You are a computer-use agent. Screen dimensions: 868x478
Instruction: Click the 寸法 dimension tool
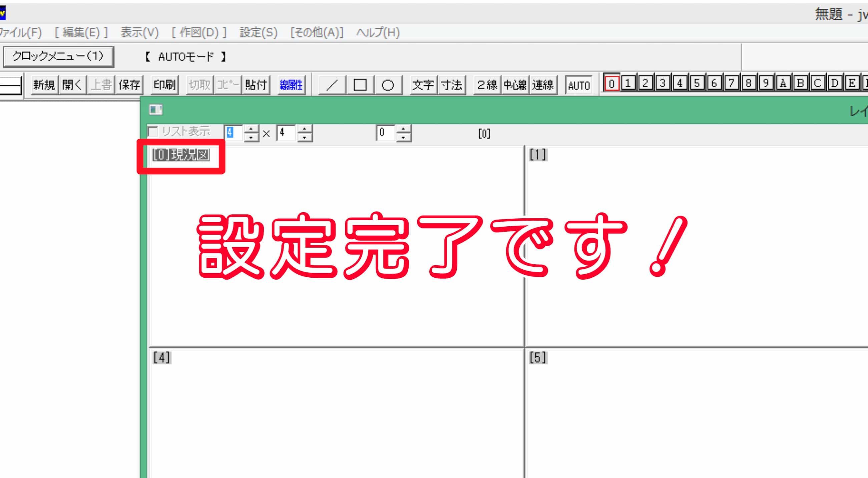tap(452, 85)
